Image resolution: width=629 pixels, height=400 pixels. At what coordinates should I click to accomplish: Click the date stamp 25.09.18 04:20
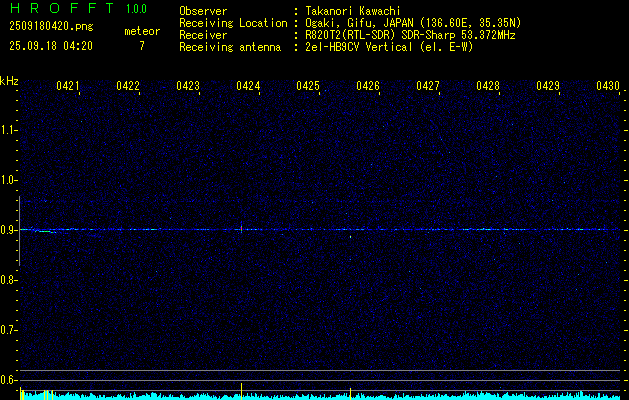(x=51, y=46)
